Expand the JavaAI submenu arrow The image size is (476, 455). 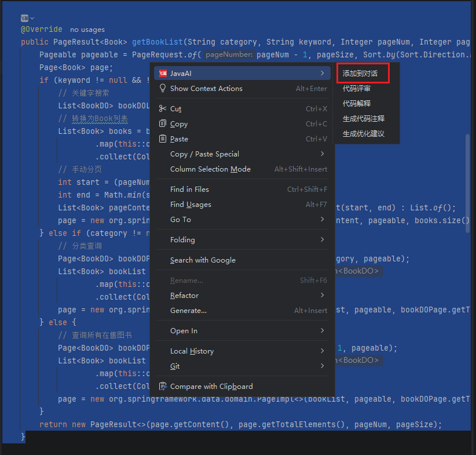pyautogui.click(x=322, y=73)
